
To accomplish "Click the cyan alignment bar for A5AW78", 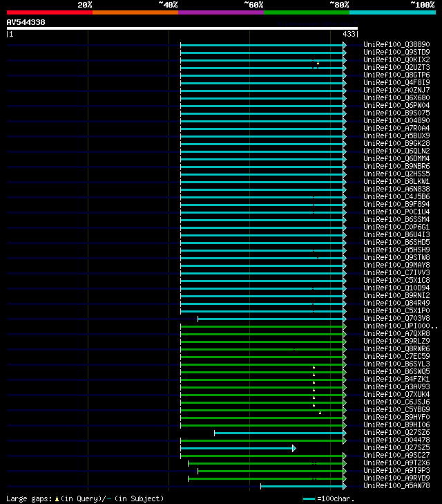I will (x=302, y=486).
